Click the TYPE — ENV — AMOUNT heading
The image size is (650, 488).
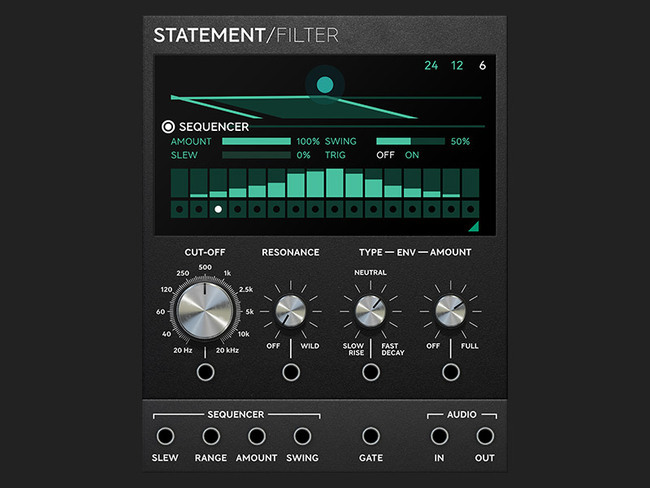click(415, 252)
